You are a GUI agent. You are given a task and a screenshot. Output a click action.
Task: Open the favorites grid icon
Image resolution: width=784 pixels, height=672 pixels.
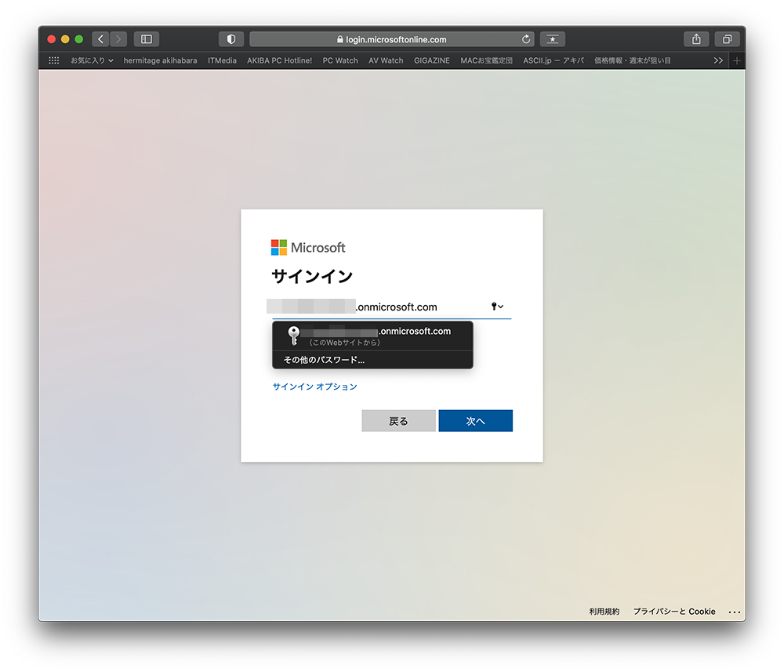tap(54, 60)
